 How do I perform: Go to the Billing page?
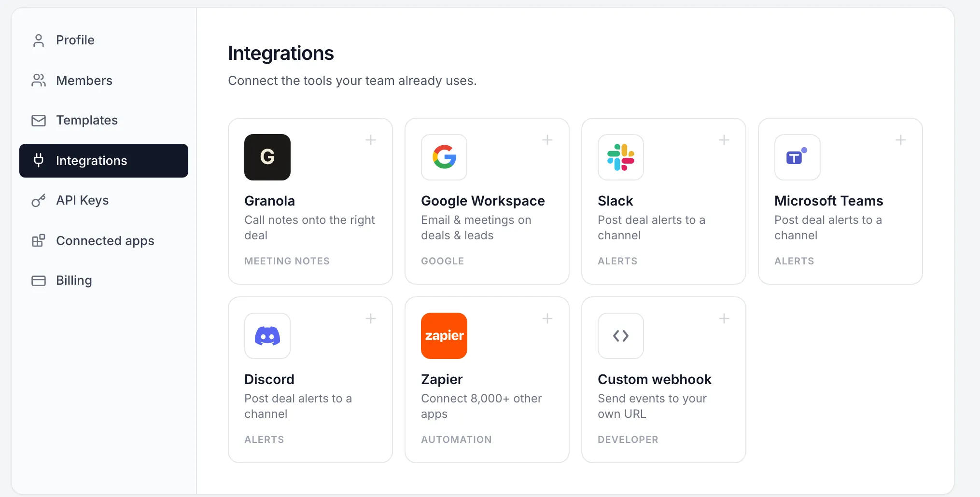pos(104,280)
